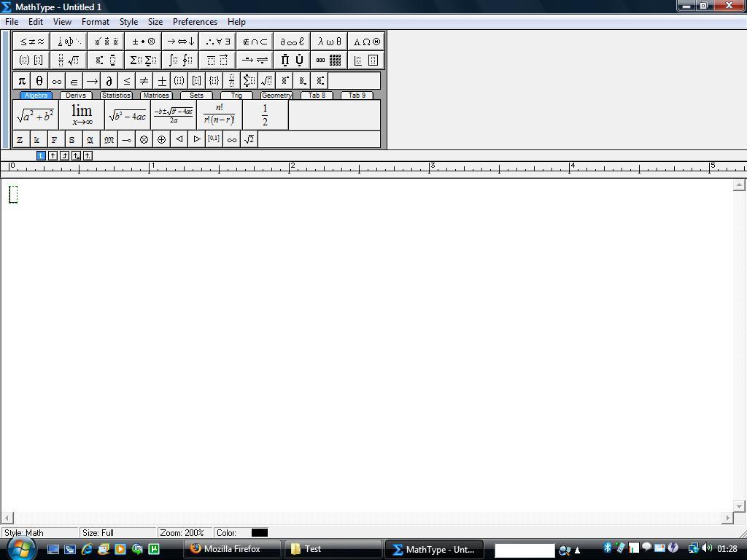This screenshot has width=747, height=560.
Task: Select the center-justified tab stop toggle
Action: point(53,156)
